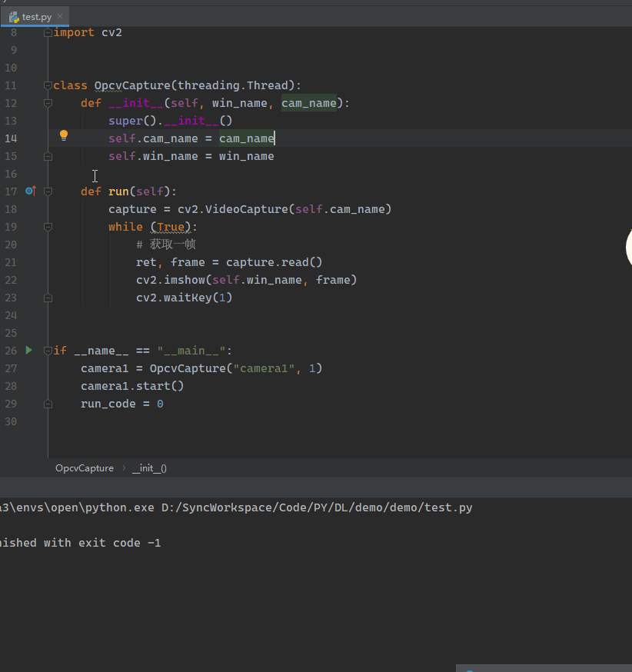This screenshot has width=632, height=672.
Task: Collapse the import block at line 8
Action: click(x=48, y=32)
